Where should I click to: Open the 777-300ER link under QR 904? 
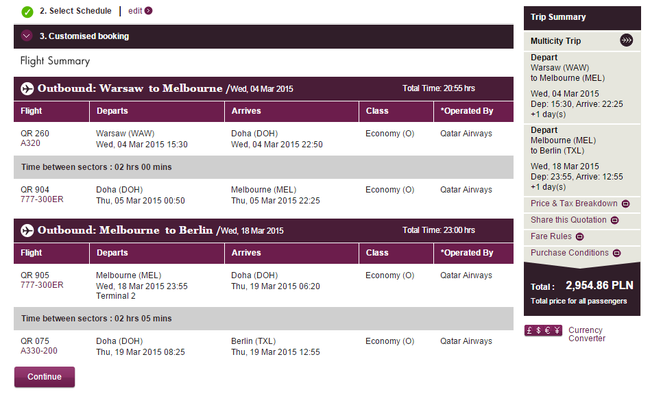coord(42,199)
